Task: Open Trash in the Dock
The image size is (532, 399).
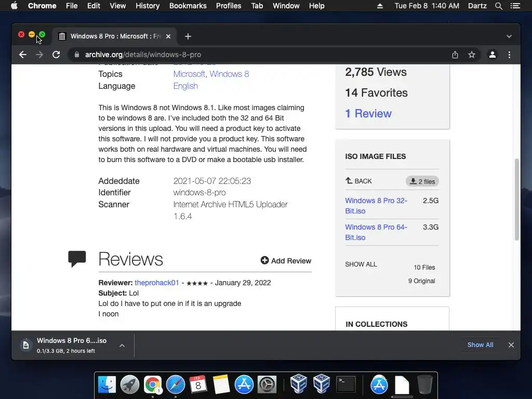Action: click(x=425, y=385)
